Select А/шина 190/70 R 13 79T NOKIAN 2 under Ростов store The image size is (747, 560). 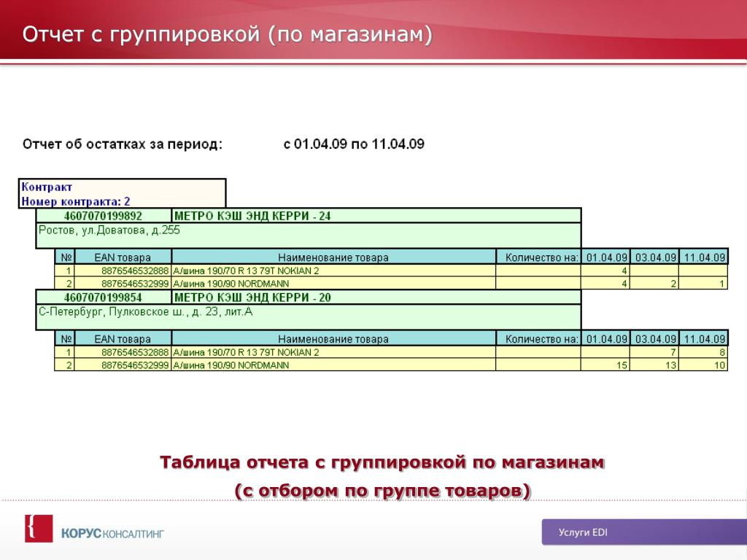point(333,271)
